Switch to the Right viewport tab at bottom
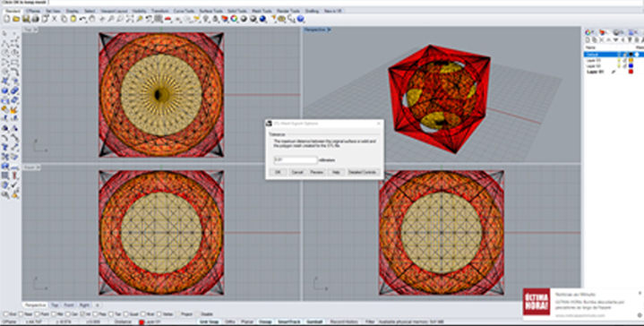Image resolution: width=644 pixels, height=326 pixels. [84, 305]
